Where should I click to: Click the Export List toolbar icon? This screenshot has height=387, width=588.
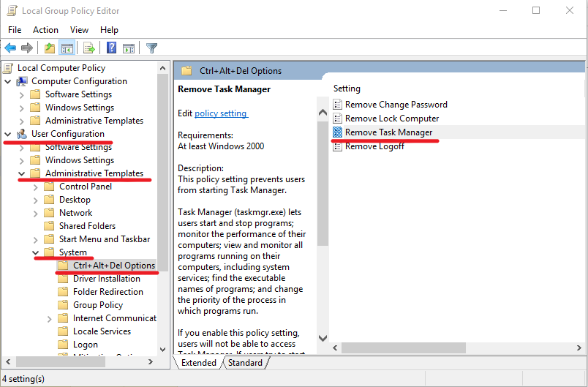89,48
